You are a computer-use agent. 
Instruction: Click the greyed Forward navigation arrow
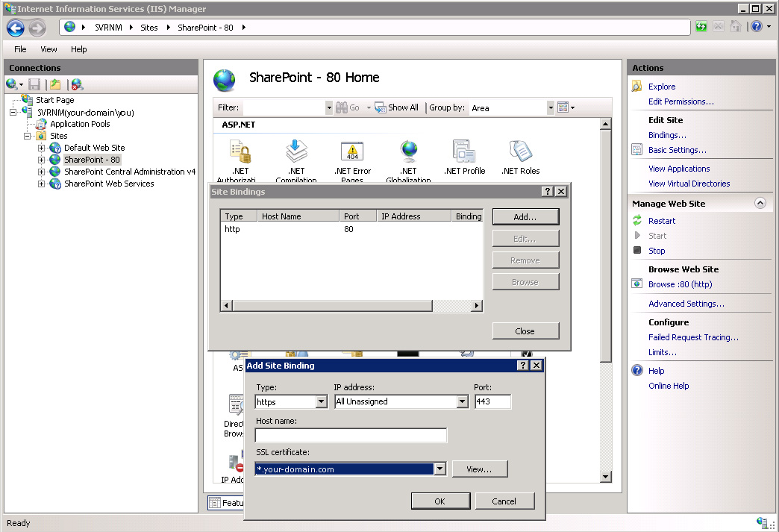pyautogui.click(x=37, y=28)
